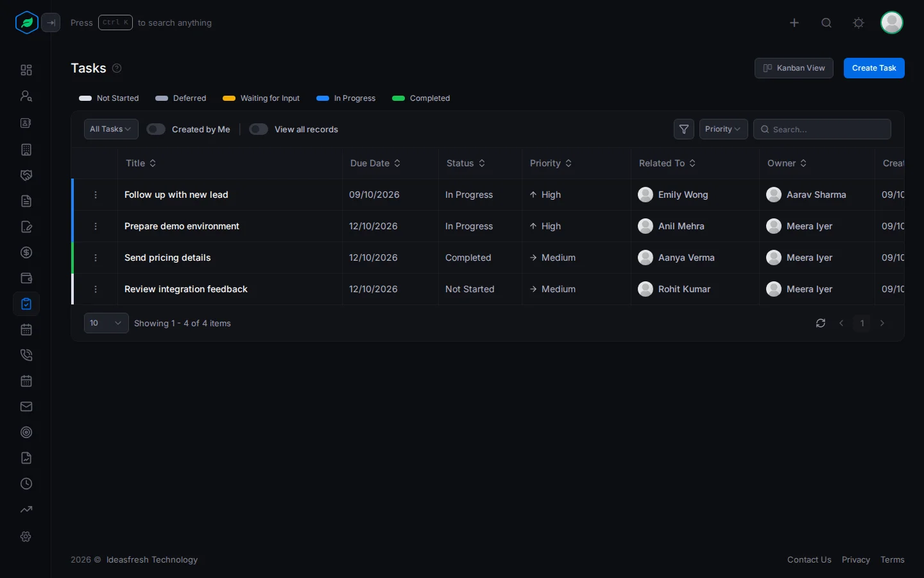Viewport: 924px width, 578px height.
Task: Select page 1 in pagination
Action: pos(862,323)
